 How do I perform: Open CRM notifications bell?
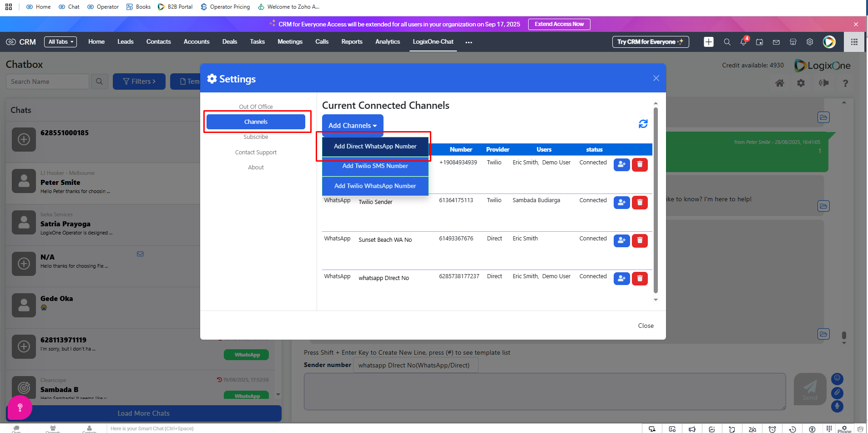743,42
